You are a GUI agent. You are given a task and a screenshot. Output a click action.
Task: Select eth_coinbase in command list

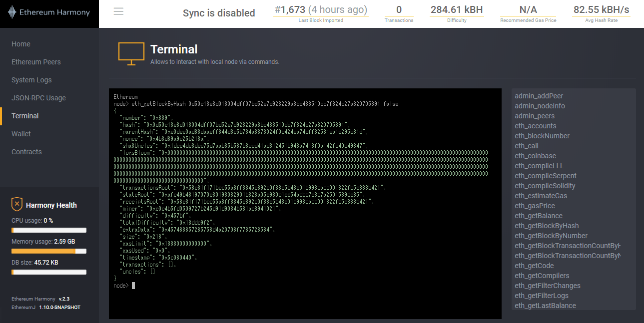(535, 156)
